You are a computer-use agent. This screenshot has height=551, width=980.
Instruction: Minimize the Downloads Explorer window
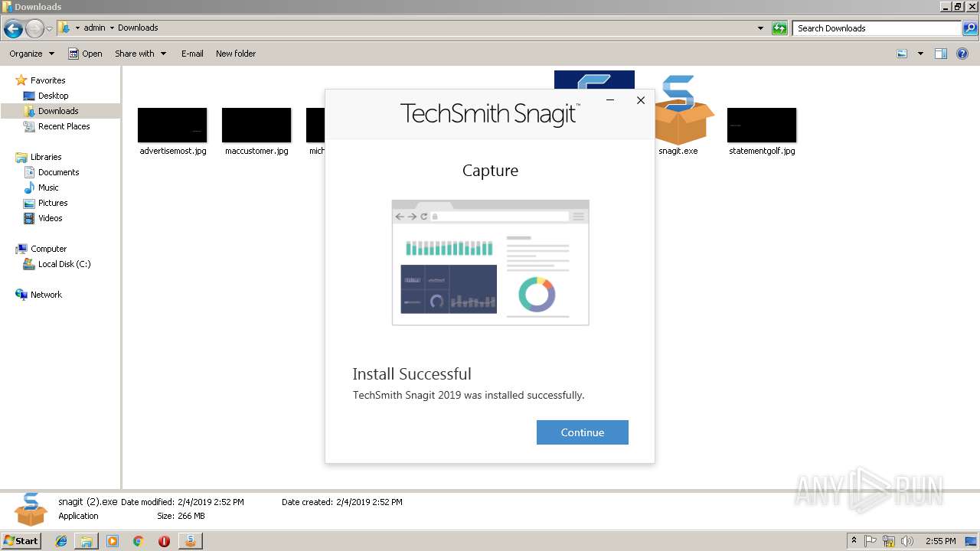(x=945, y=7)
